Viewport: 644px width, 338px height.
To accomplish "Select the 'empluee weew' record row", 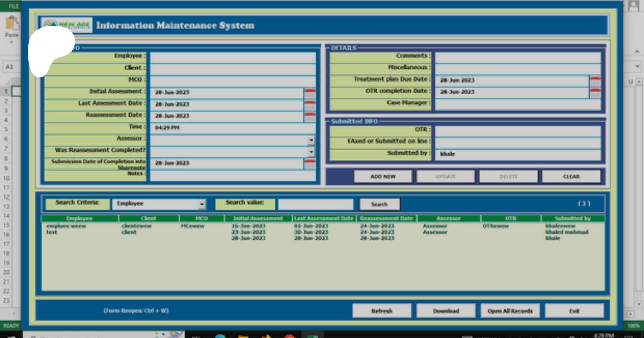I will tap(66, 226).
